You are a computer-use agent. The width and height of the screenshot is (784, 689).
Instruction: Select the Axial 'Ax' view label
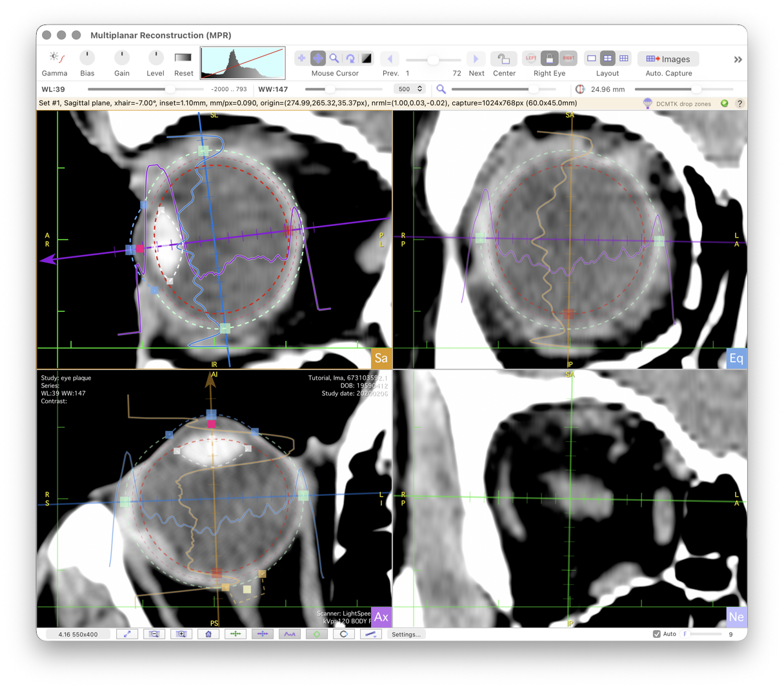(381, 617)
